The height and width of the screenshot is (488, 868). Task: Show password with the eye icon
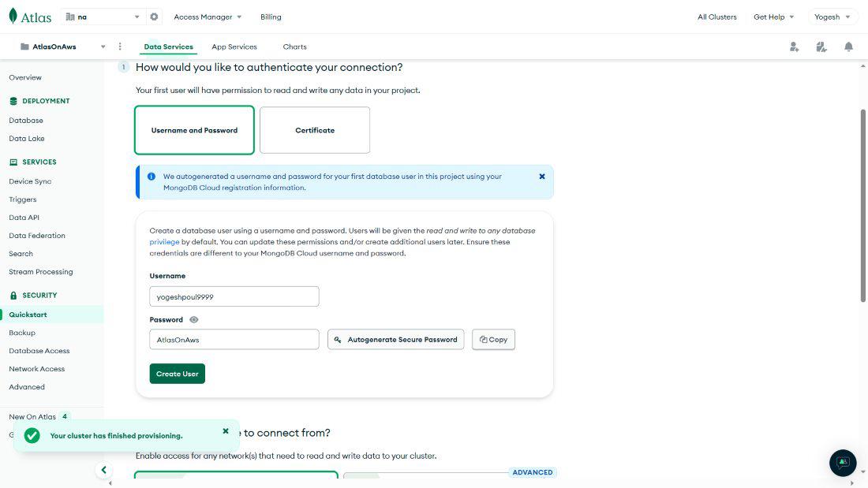(194, 320)
